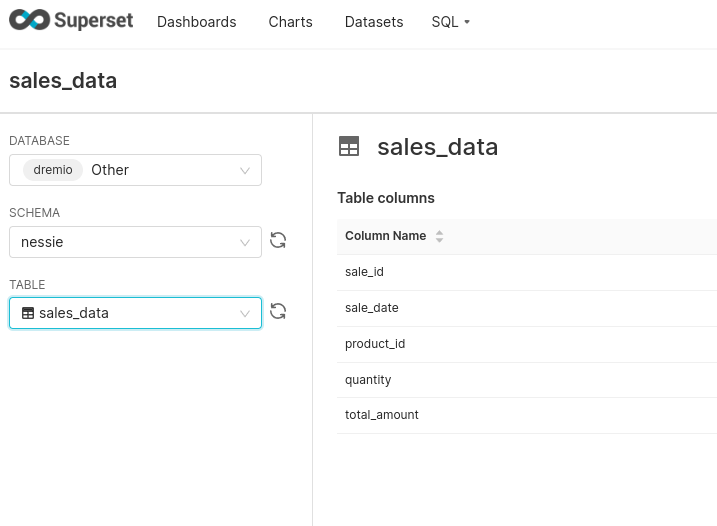Open the Charts menu item
Screen dimensions: 717x526
[290, 22]
